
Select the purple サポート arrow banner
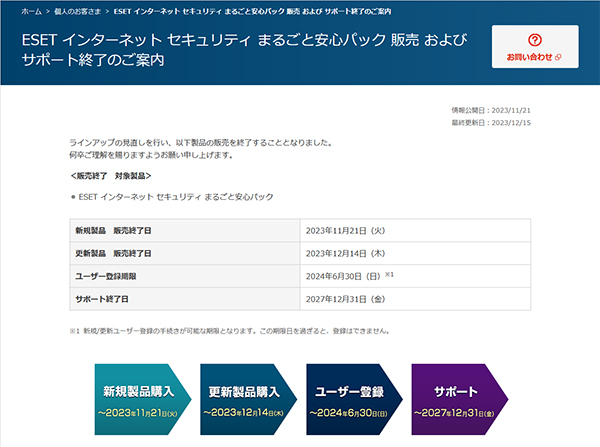point(460,399)
